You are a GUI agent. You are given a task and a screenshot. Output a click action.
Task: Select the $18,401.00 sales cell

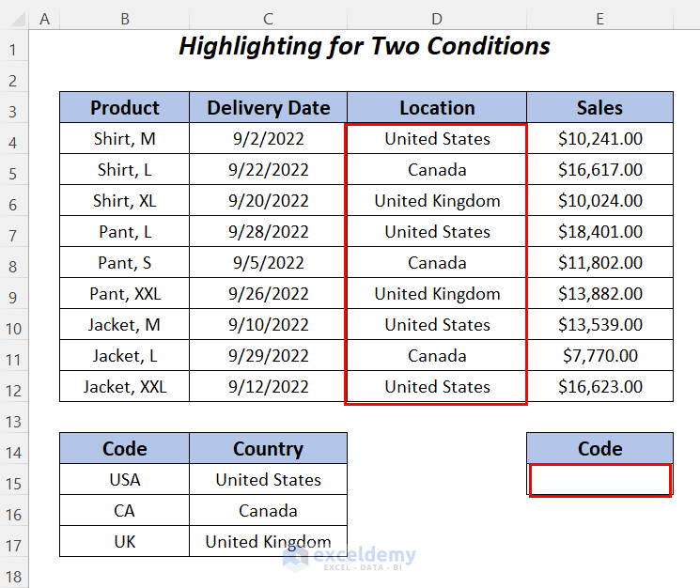pos(599,232)
